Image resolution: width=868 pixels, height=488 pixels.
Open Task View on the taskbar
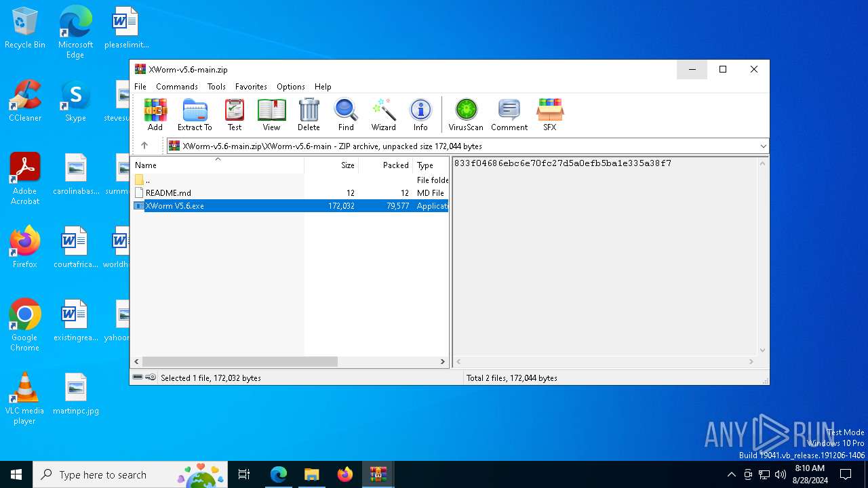click(244, 474)
